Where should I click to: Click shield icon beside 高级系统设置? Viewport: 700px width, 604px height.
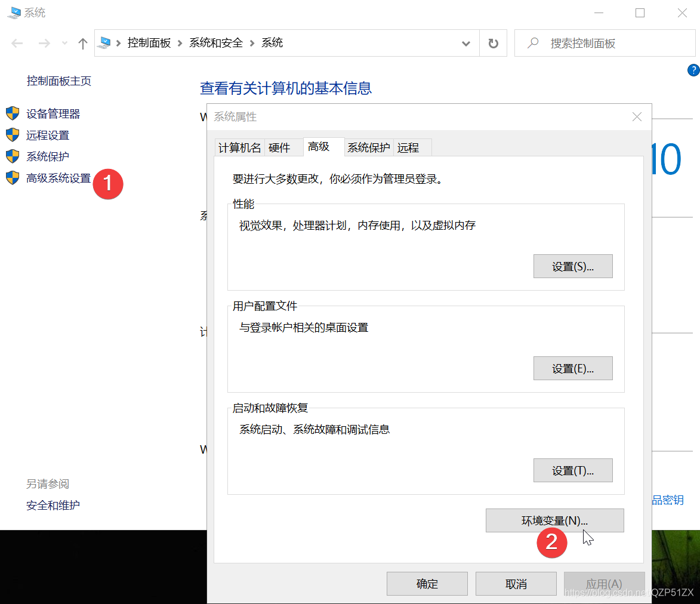coord(13,178)
